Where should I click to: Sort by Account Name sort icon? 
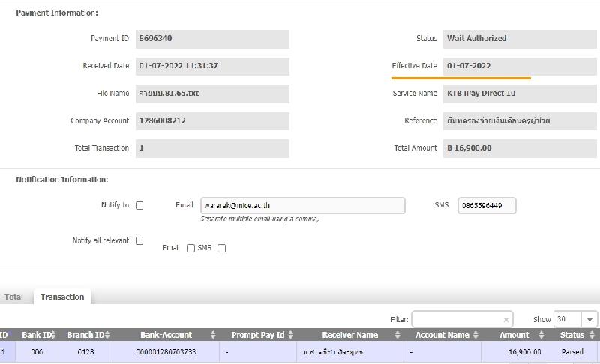[475, 335]
